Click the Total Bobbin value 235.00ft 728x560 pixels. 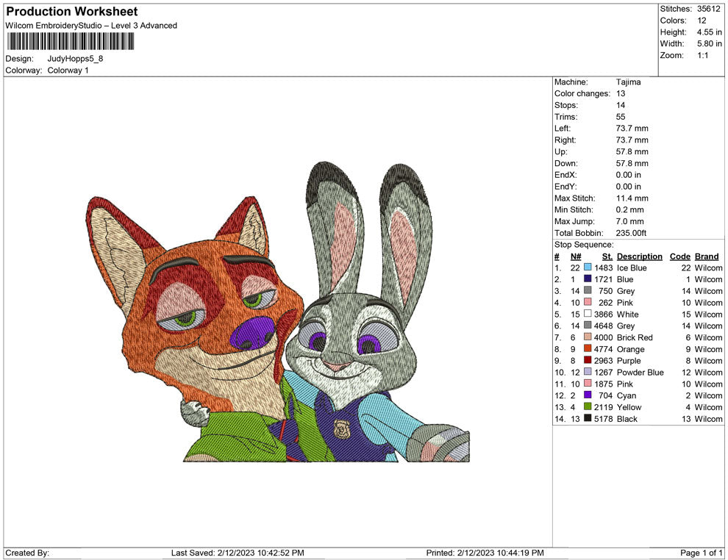point(631,233)
